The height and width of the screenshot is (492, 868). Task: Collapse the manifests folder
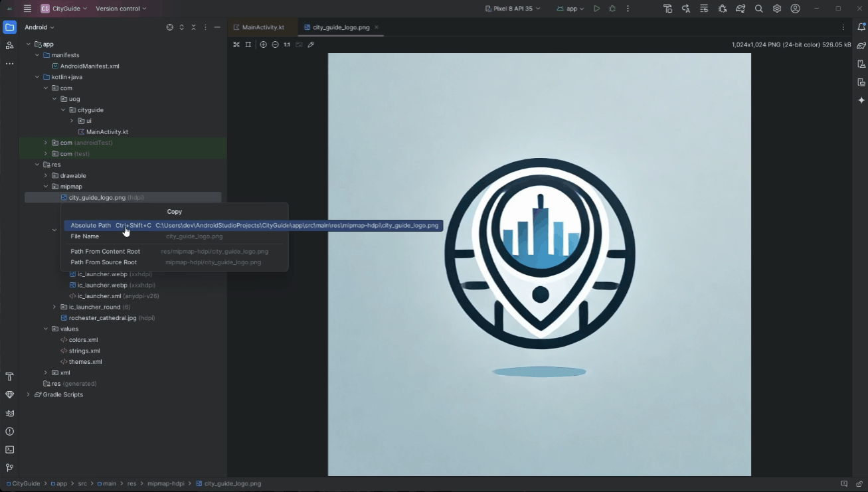pyautogui.click(x=37, y=55)
